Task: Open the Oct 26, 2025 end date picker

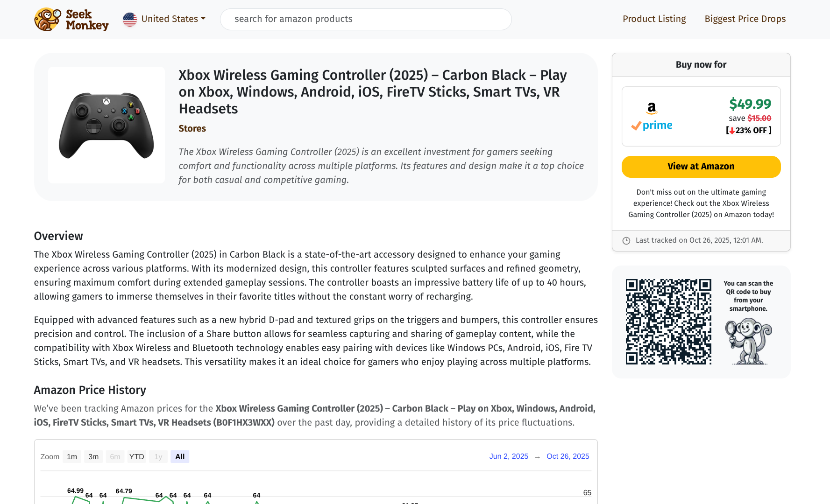Action: click(x=568, y=456)
